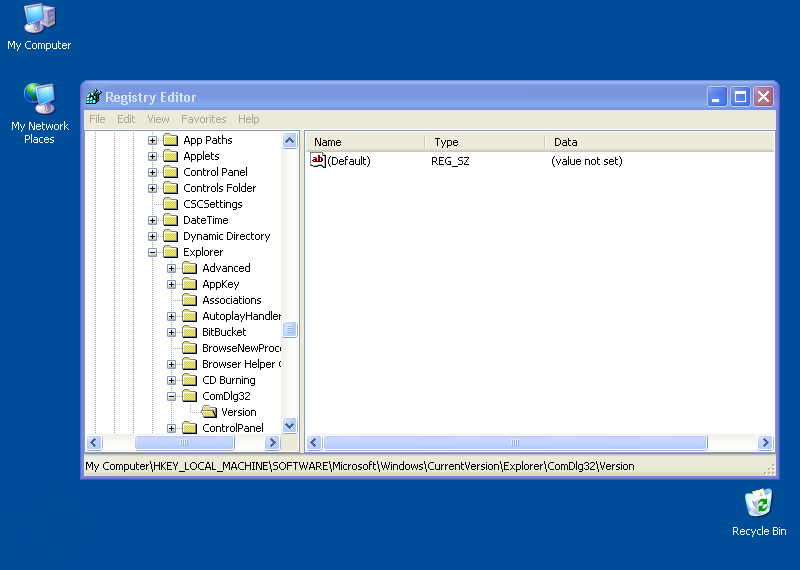Click the "(value not set)" data cell
The image size is (800, 570).
coord(587,161)
